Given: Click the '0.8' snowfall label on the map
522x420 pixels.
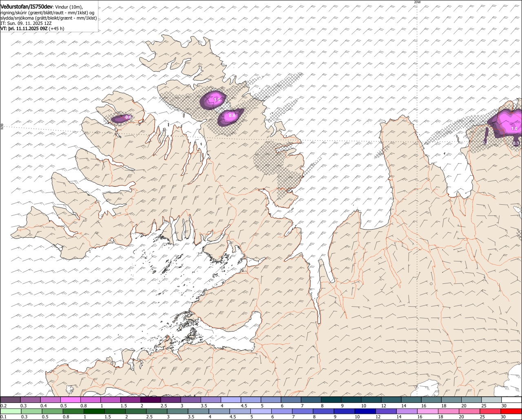Looking at the screenshot, I should (x=232, y=116).
